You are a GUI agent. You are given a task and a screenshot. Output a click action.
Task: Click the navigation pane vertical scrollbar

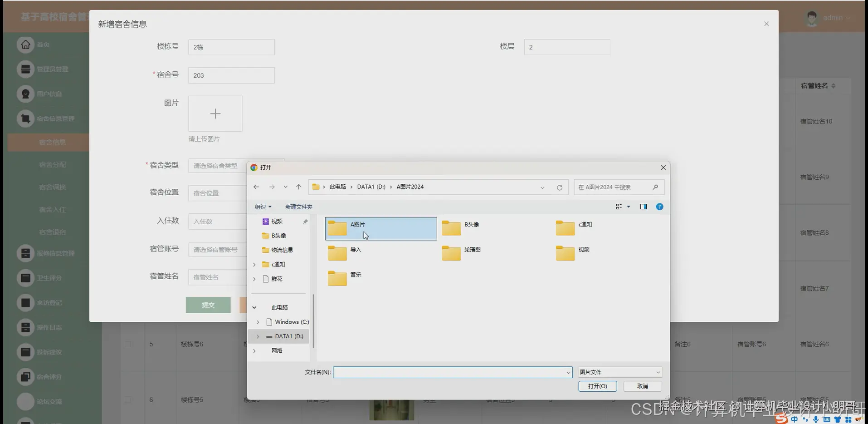coord(313,321)
